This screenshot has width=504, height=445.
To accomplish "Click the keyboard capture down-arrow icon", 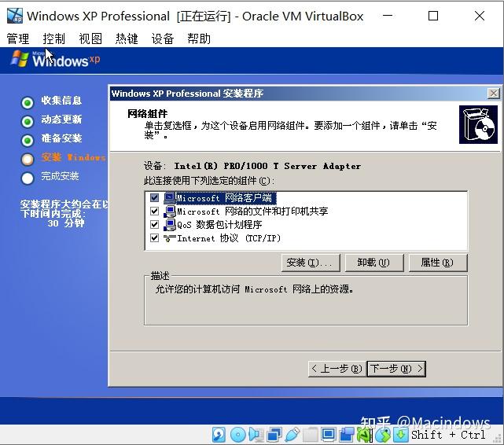I will pyautogui.click(x=400, y=435).
